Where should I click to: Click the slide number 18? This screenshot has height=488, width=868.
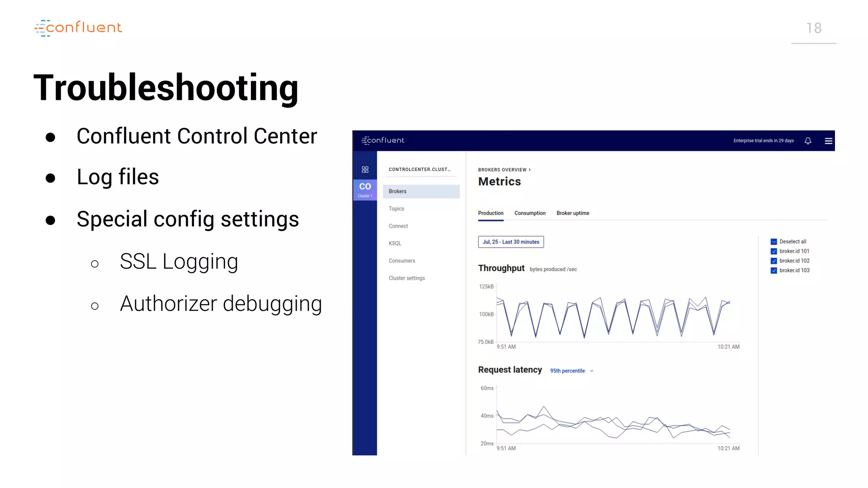(814, 28)
